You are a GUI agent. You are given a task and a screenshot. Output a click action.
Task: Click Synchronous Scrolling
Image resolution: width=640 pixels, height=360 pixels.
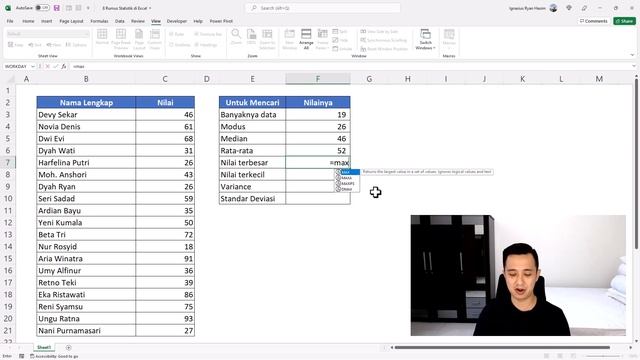click(x=384, y=40)
